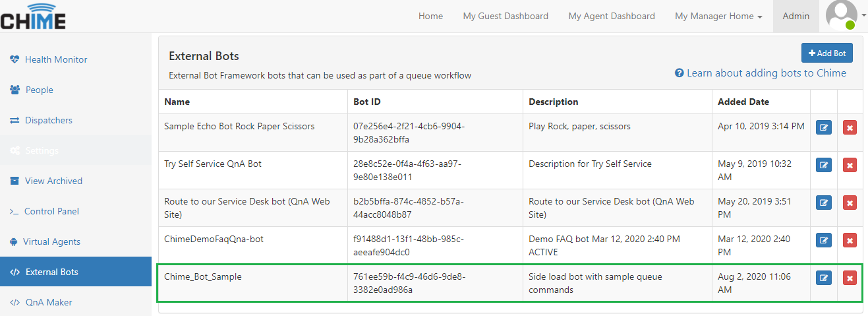This screenshot has height=316, width=868.
Task: Go to Home in top navigation
Action: click(x=430, y=16)
